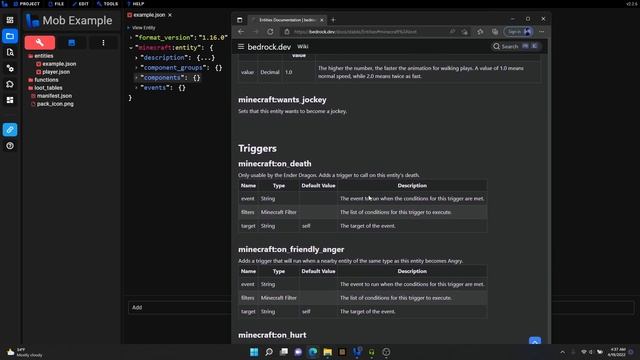Open the browser settings ellipsis menu
Screen dimensions: 640x360
click(x=542, y=31)
